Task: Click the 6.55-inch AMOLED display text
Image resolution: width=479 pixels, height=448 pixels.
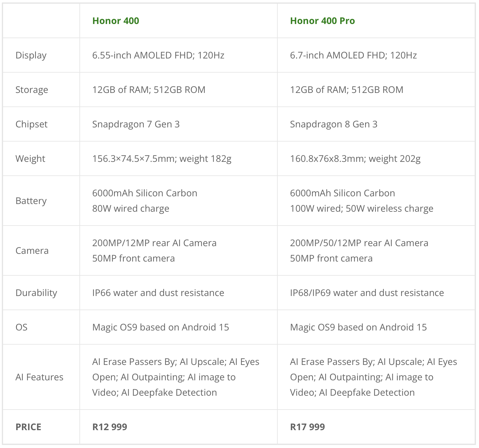Action: (158, 55)
